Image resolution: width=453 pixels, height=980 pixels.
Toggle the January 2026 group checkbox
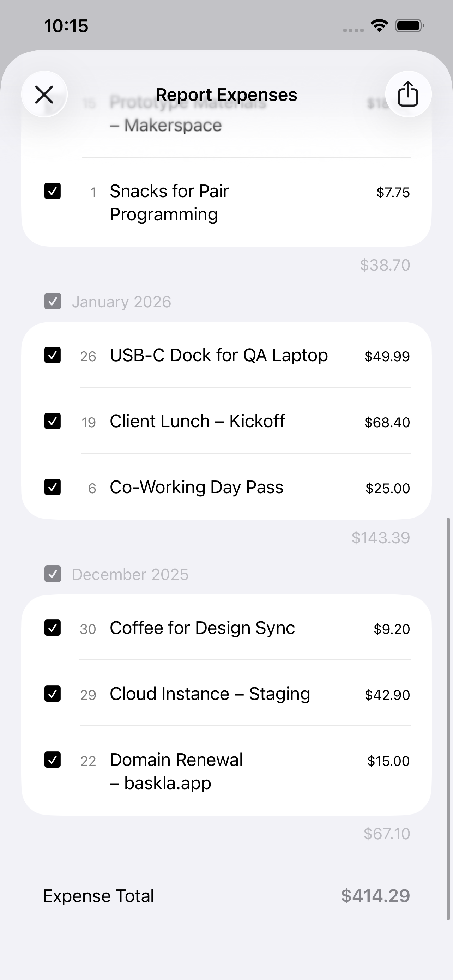click(x=53, y=301)
